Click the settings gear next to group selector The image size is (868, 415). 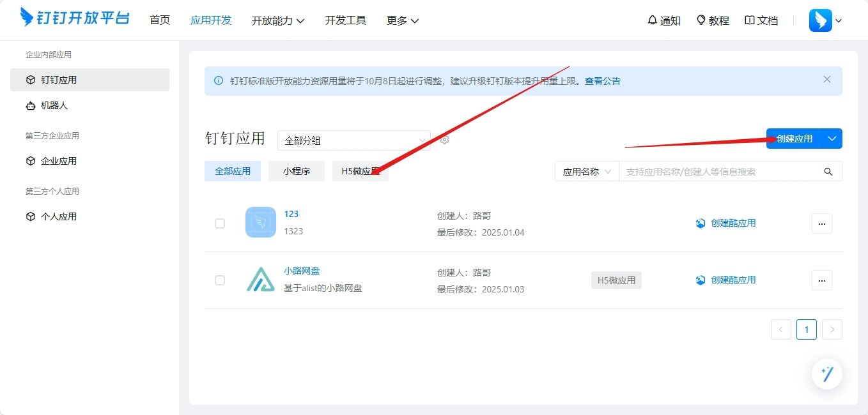point(445,140)
